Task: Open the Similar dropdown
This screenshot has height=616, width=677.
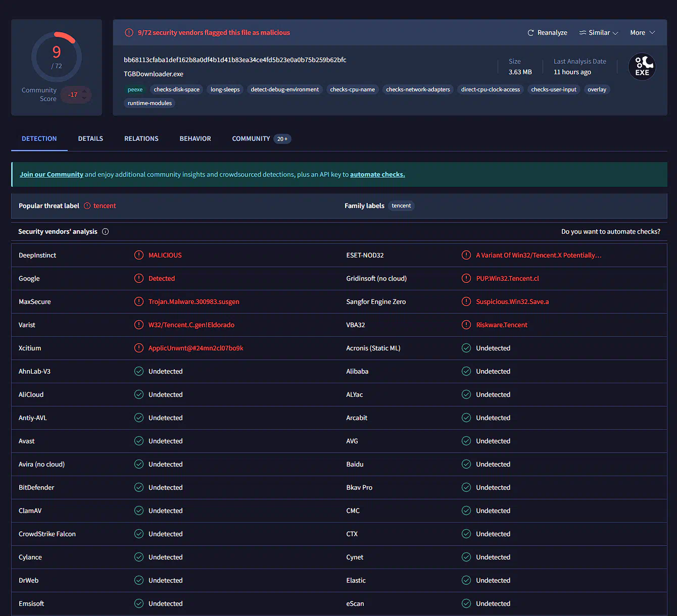Action: pyautogui.click(x=599, y=33)
